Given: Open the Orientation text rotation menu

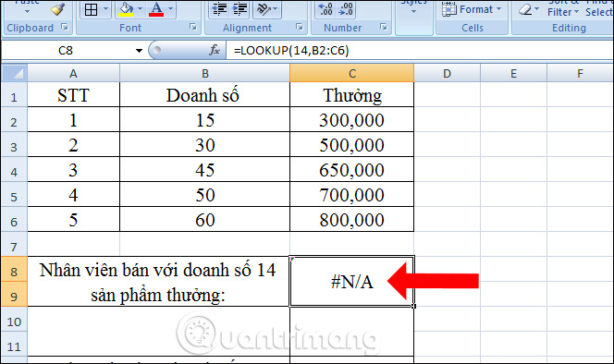Looking at the screenshot, I should [267, 9].
